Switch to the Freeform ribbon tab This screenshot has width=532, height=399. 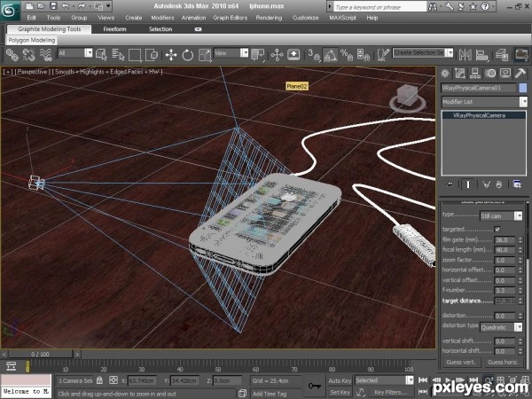114,29
